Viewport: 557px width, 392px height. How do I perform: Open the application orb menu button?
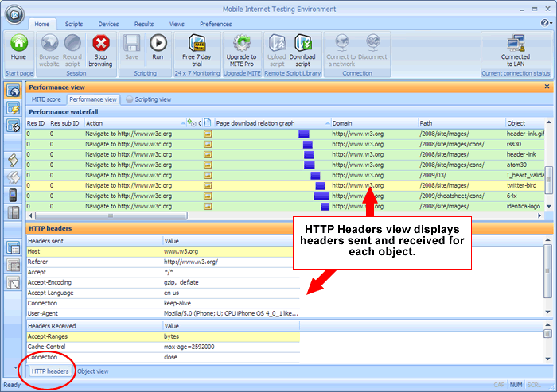(x=14, y=14)
